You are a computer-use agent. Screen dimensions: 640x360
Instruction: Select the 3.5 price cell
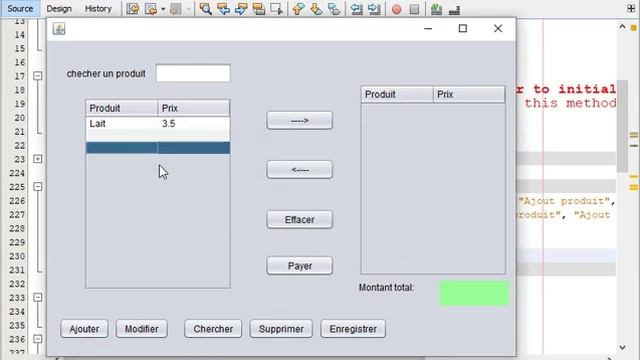coord(193,124)
